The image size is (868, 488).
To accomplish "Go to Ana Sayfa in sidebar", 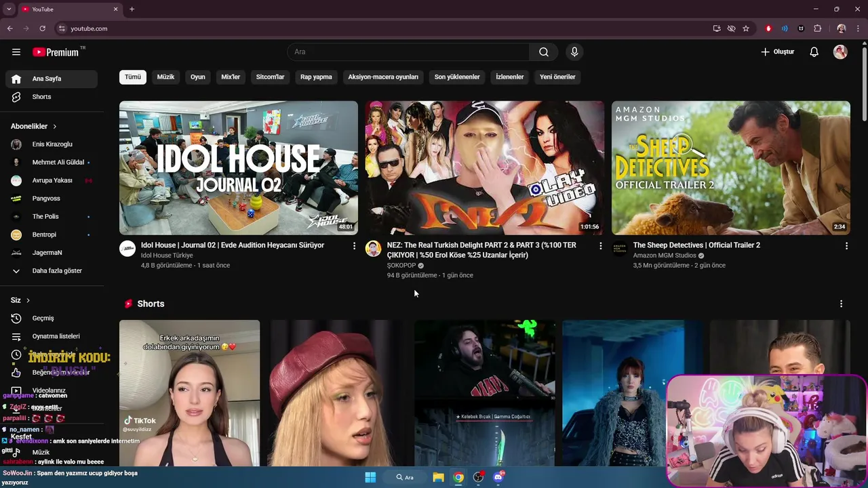I will (52, 79).
